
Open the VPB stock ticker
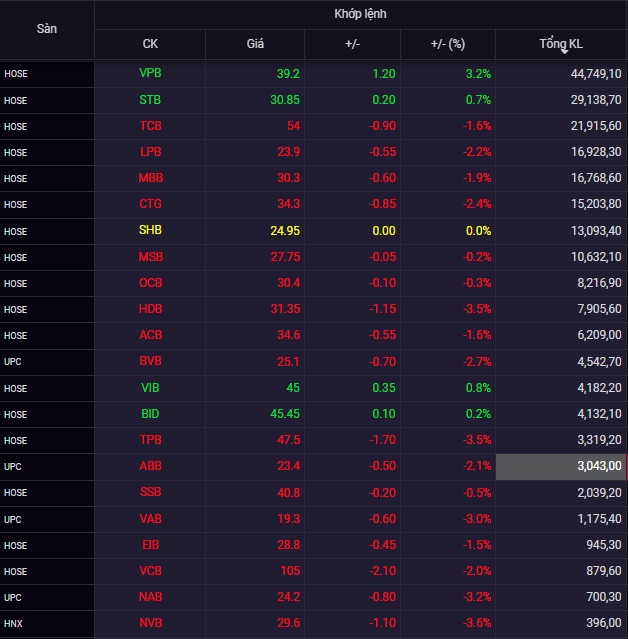150,74
